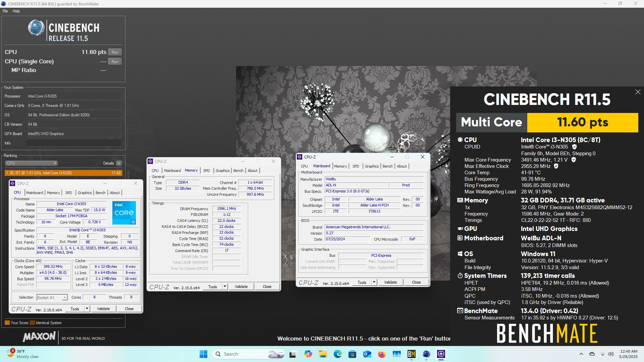644x362 pixels.
Task: Click Close in right CPU-Z Mainboard window
Action: click(416, 283)
